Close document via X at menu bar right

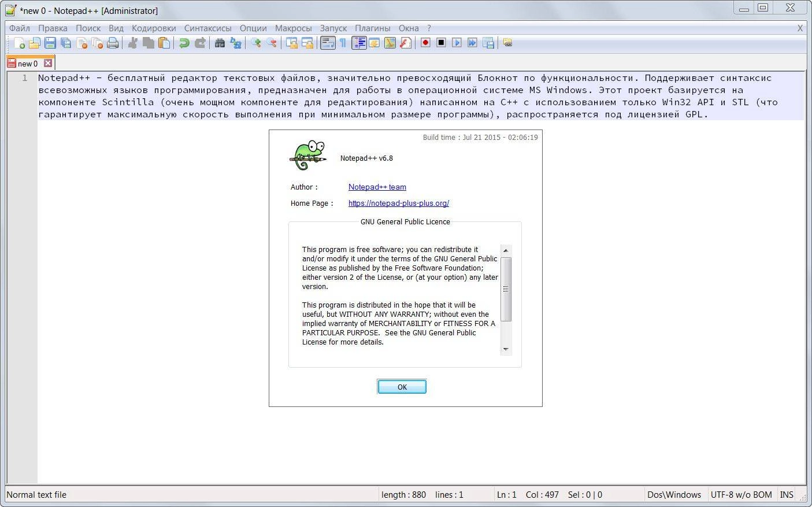click(x=800, y=28)
